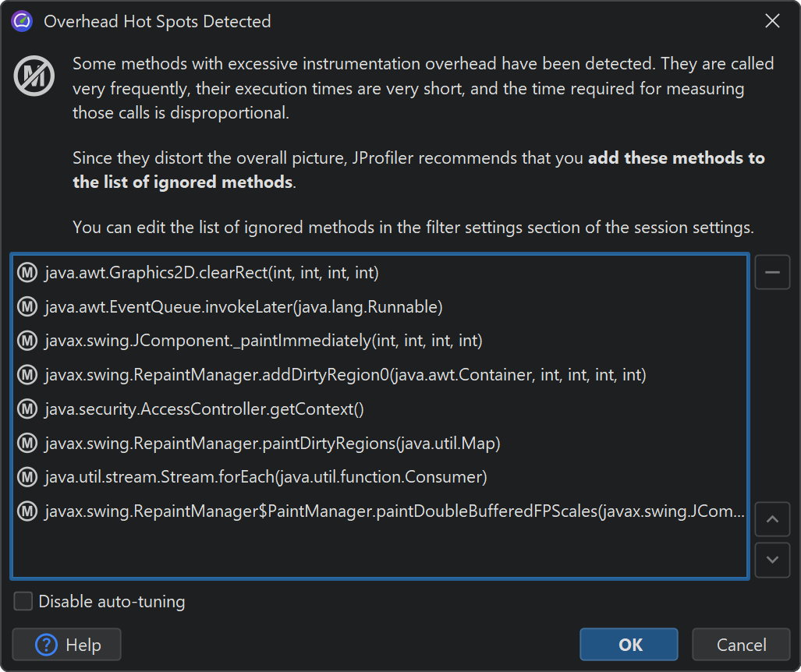Move selected method down with arrow
The width and height of the screenshot is (801, 672).
[x=772, y=559]
